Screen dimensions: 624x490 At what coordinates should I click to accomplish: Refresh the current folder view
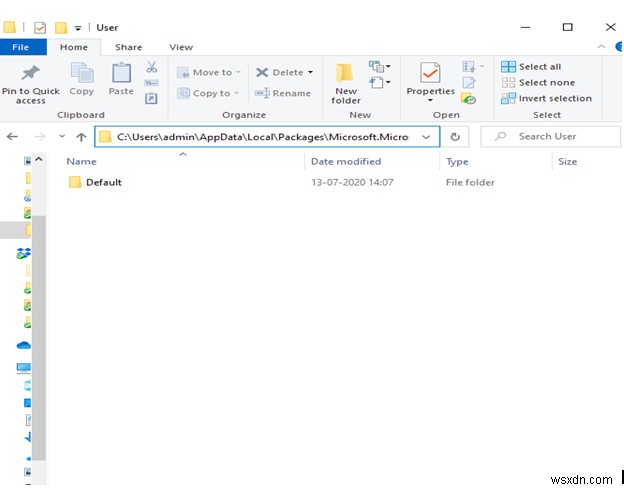pos(455,137)
